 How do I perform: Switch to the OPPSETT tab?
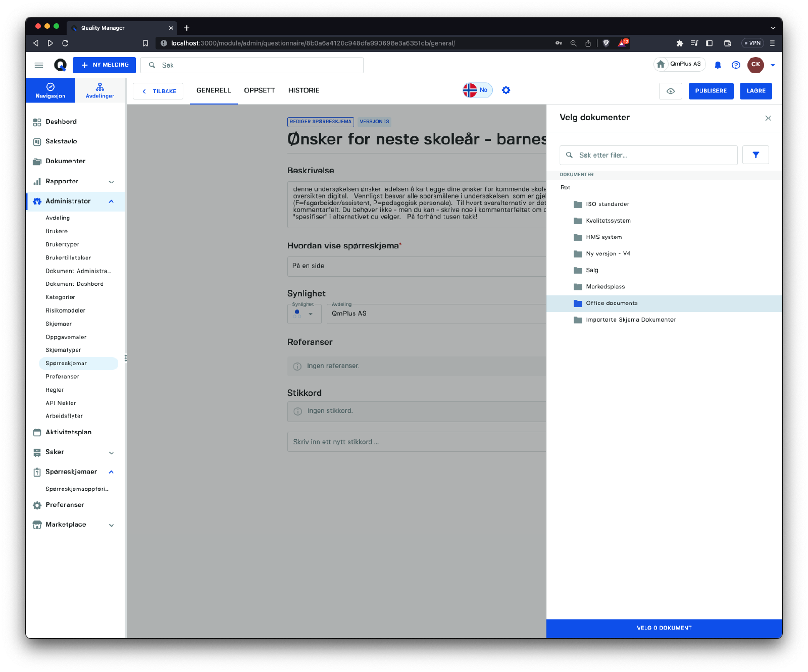(260, 90)
